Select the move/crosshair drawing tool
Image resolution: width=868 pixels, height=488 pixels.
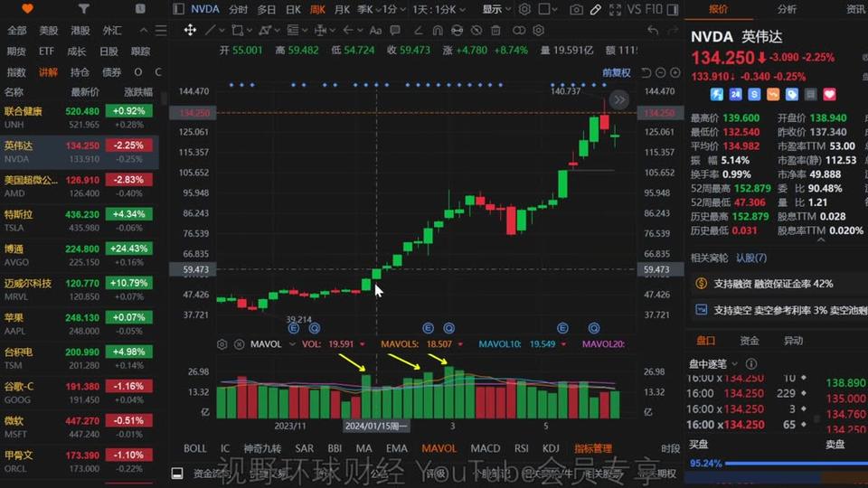pyautogui.click(x=190, y=30)
